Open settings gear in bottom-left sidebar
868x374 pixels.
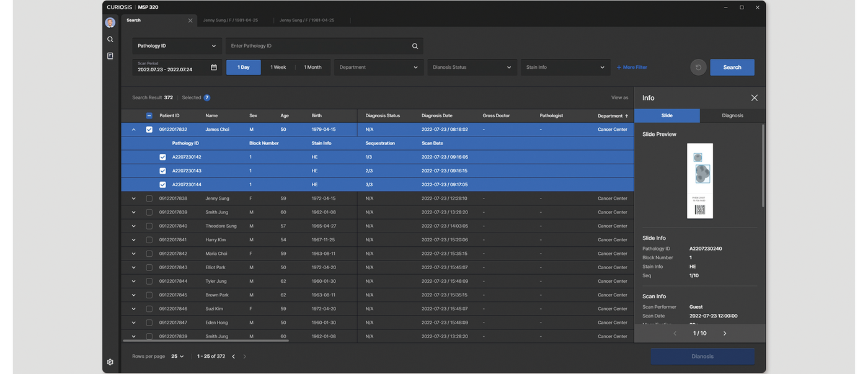point(110,362)
